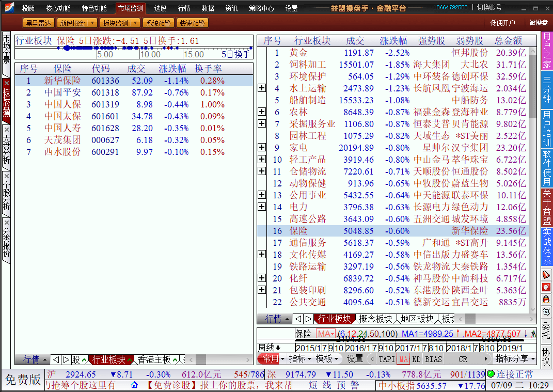Click the 快速预警 button
The image size is (553, 392).
(192, 23)
